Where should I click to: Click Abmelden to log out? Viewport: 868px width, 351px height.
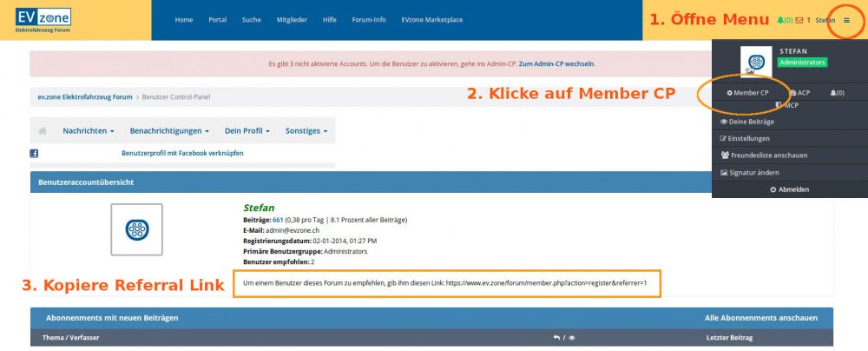coord(789,189)
